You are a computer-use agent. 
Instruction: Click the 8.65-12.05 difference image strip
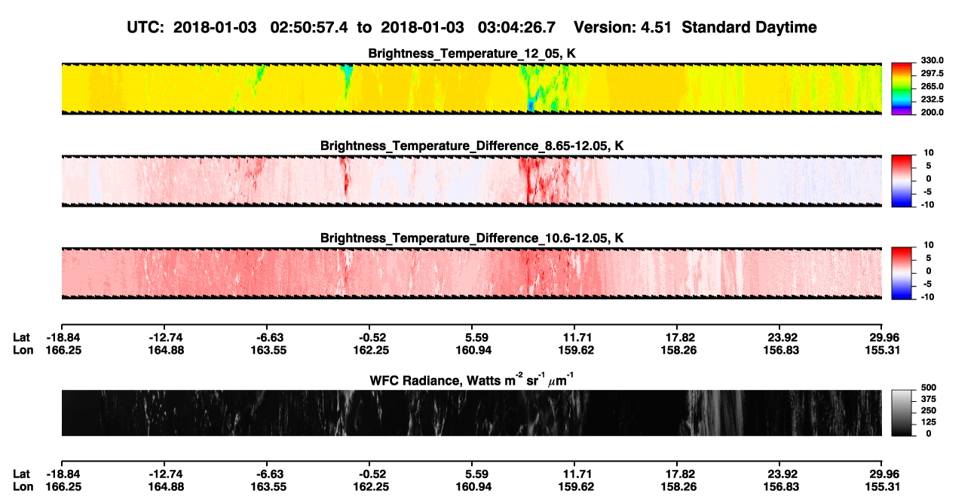coord(471,181)
